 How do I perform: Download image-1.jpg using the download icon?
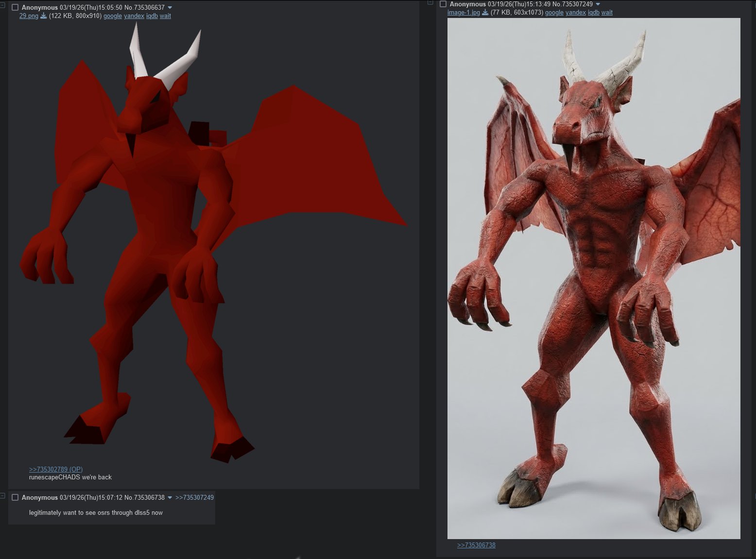(485, 13)
